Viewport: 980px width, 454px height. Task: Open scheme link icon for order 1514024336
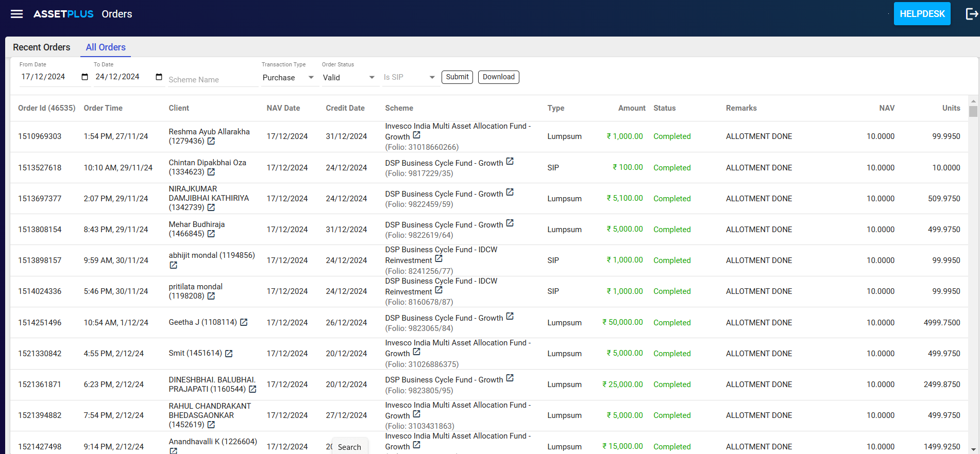click(x=439, y=290)
